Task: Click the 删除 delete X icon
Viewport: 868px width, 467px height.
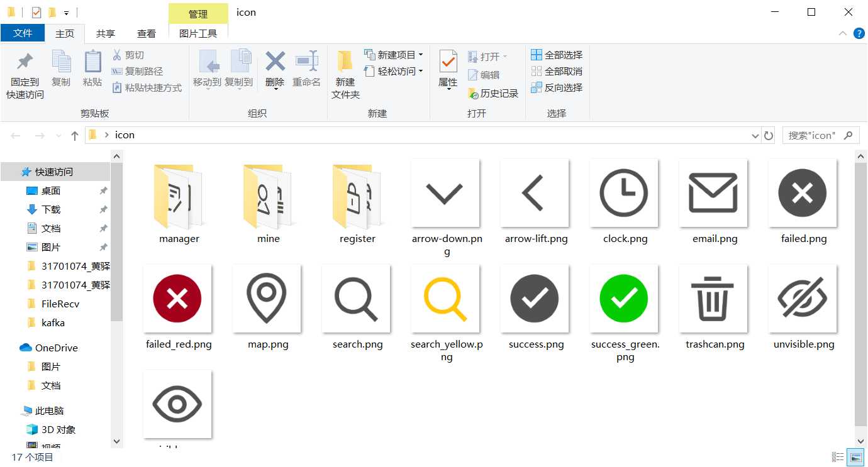Action: (x=275, y=62)
